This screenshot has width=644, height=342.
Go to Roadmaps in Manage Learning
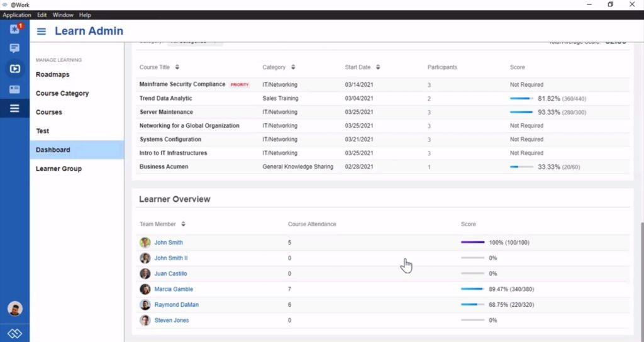coord(52,74)
